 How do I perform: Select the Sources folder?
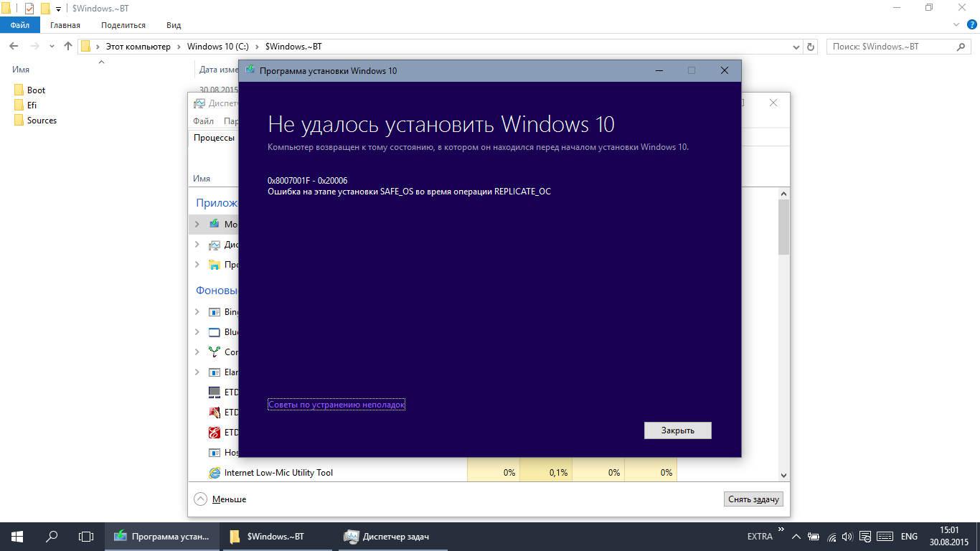[42, 121]
